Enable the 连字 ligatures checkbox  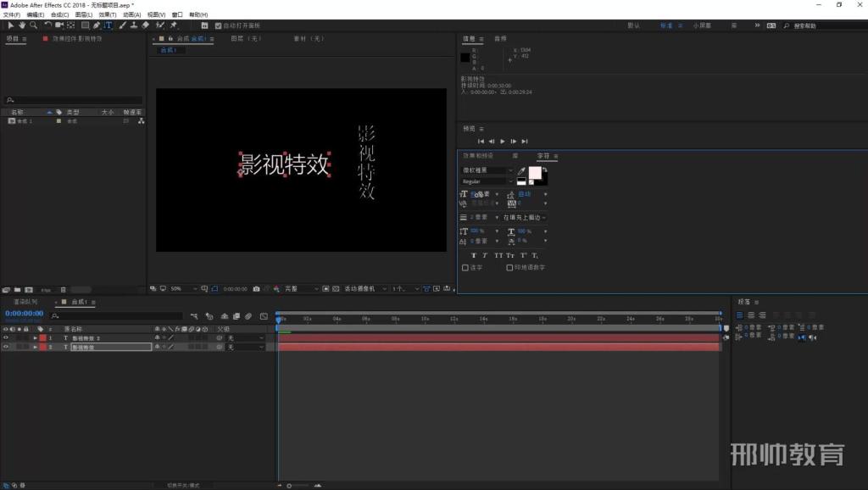coord(465,267)
